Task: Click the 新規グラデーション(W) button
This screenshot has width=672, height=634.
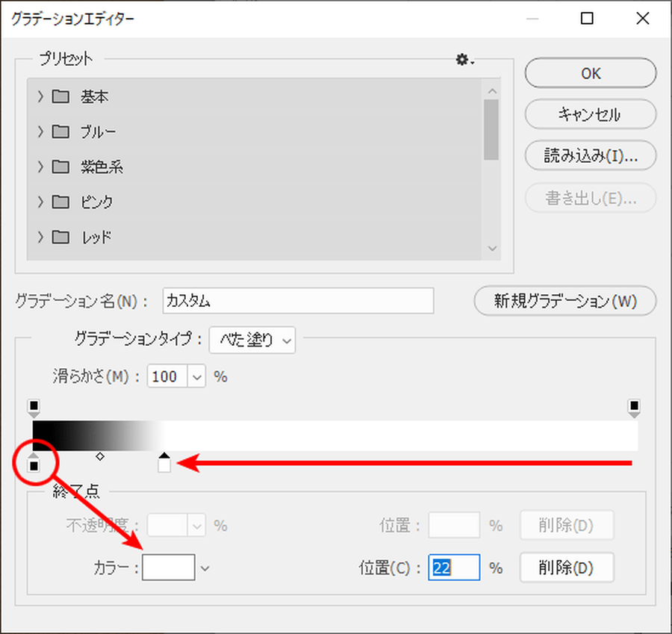Action: (x=565, y=301)
